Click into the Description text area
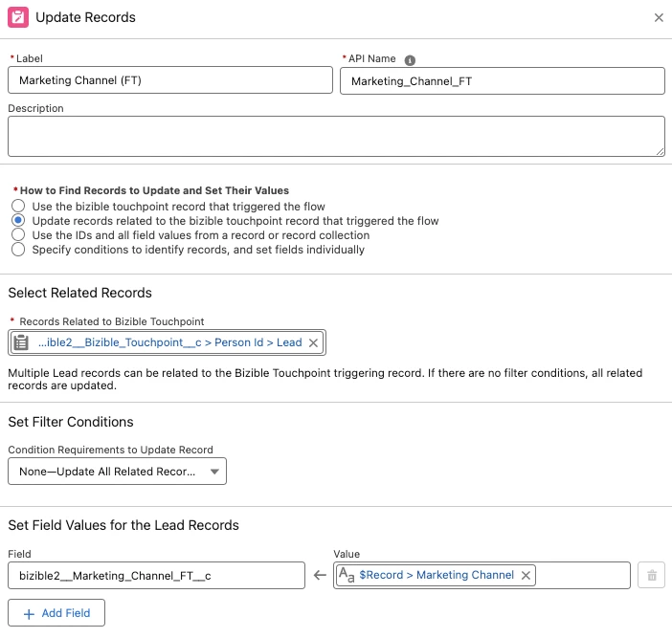672x638 pixels. 336,136
